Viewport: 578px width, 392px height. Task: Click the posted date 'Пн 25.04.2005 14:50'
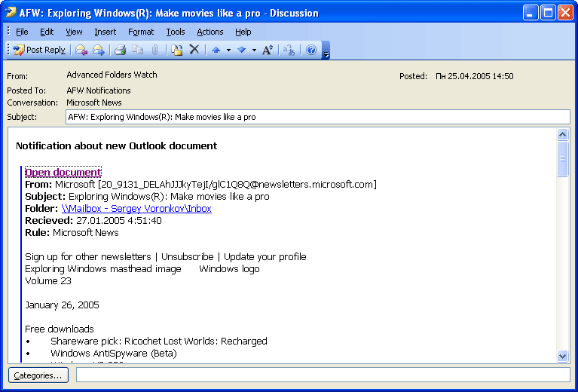pyautogui.click(x=475, y=76)
